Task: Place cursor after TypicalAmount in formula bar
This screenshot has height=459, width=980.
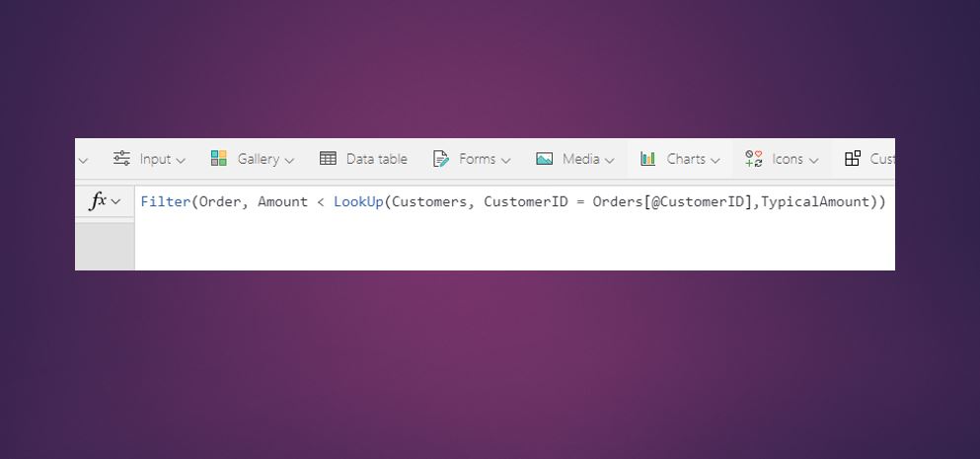Action: tap(870, 202)
